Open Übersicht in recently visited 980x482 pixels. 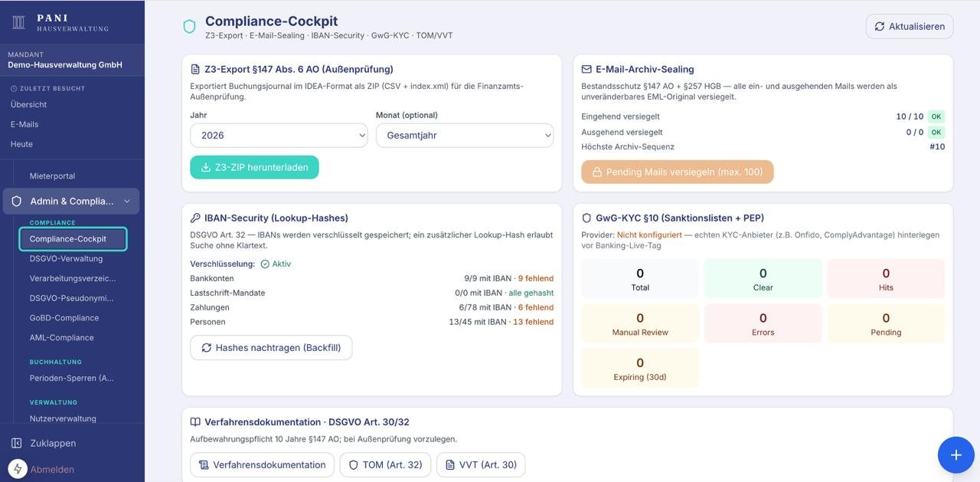(28, 104)
